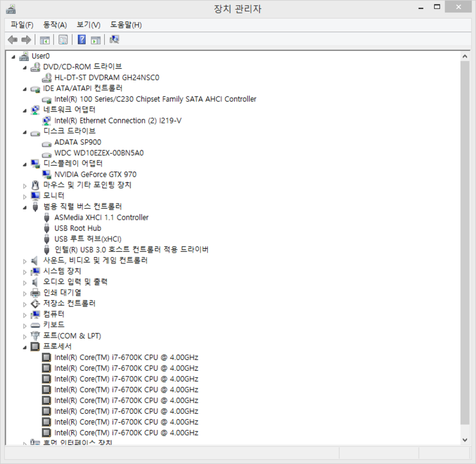Open the Help question mark icon
This screenshot has height=464, width=476.
[x=82, y=40]
